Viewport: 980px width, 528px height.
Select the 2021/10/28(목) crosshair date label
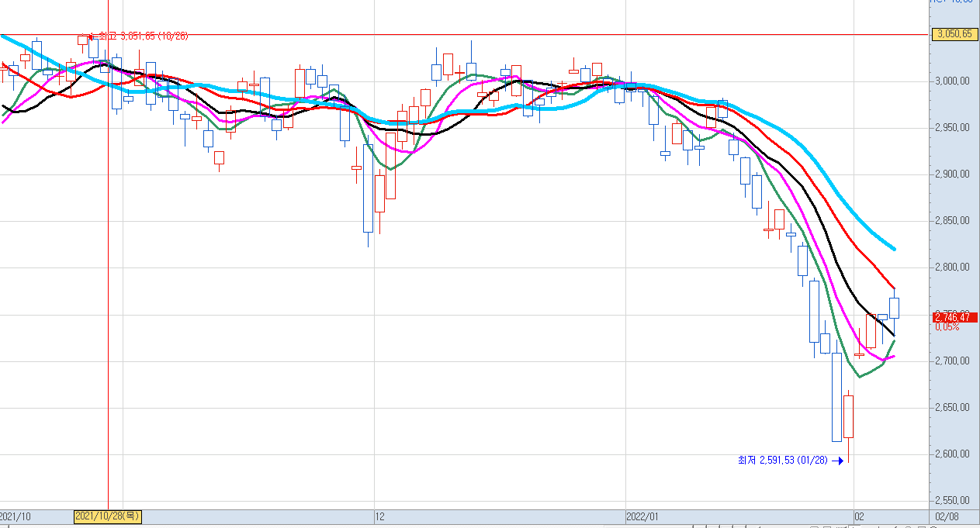(x=108, y=516)
